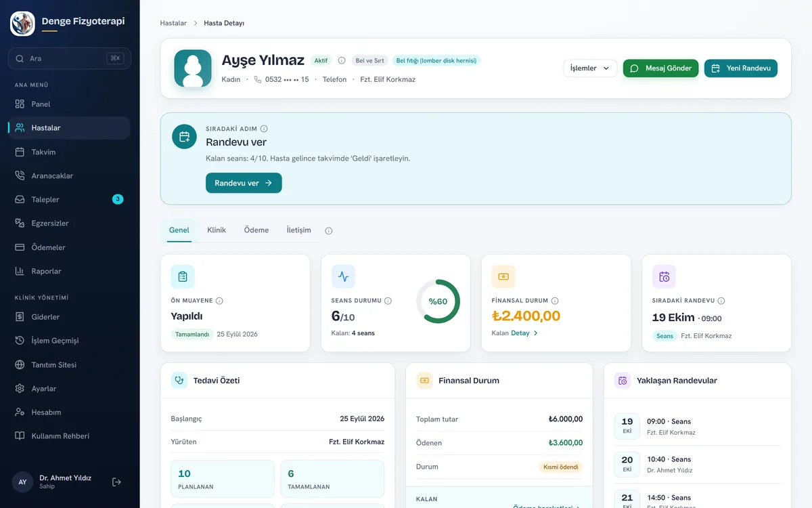This screenshot has height=508, width=812.
Task: Click the info icon after İletişim tab
Action: click(x=329, y=231)
